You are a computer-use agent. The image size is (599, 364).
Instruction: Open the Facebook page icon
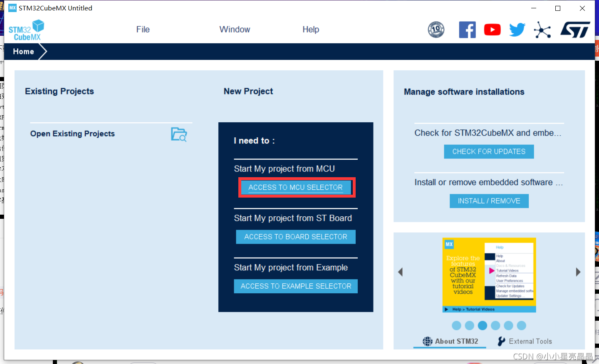click(467, 30)
